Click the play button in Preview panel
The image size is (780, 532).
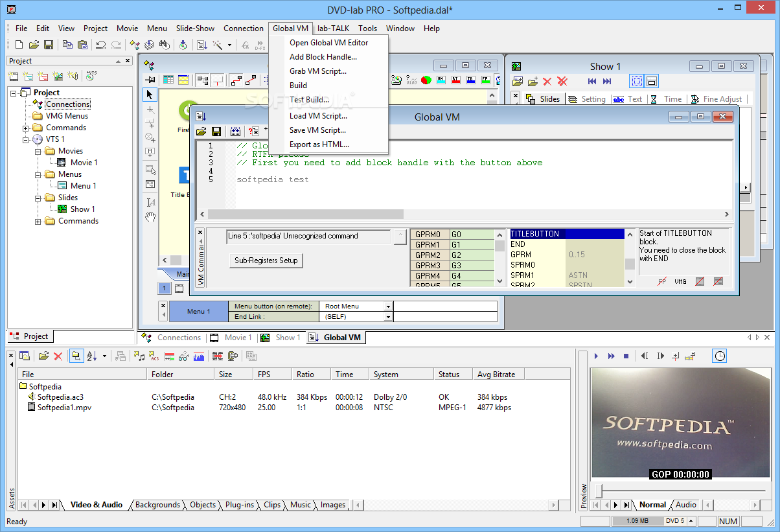(597, 356)
